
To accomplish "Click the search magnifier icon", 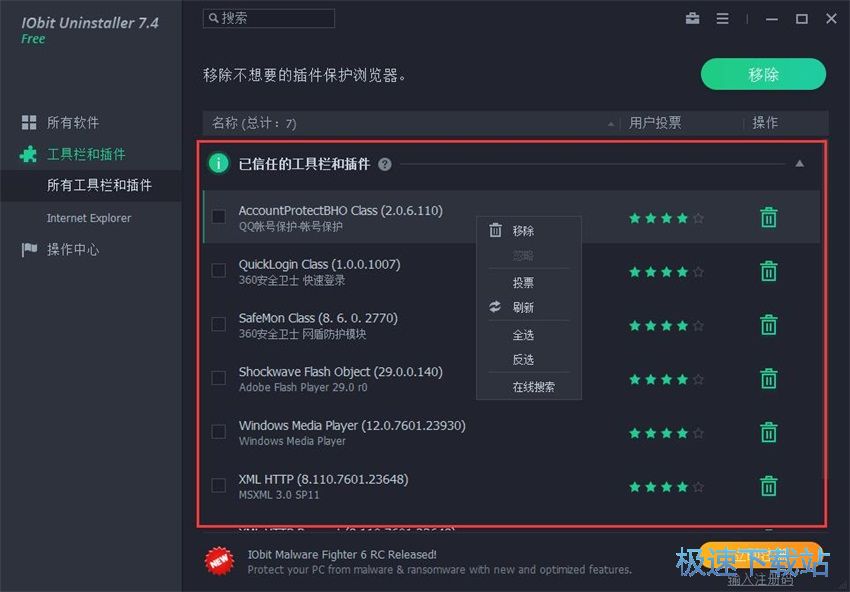I will tap(214, 18).
